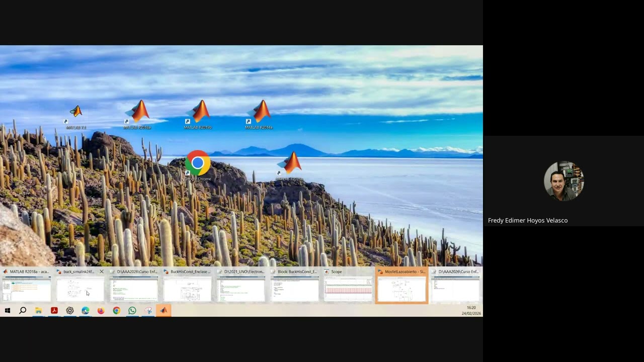Click the active MATLAB taskbar icon
Screen dimensions: 644x362
(164, 311)
